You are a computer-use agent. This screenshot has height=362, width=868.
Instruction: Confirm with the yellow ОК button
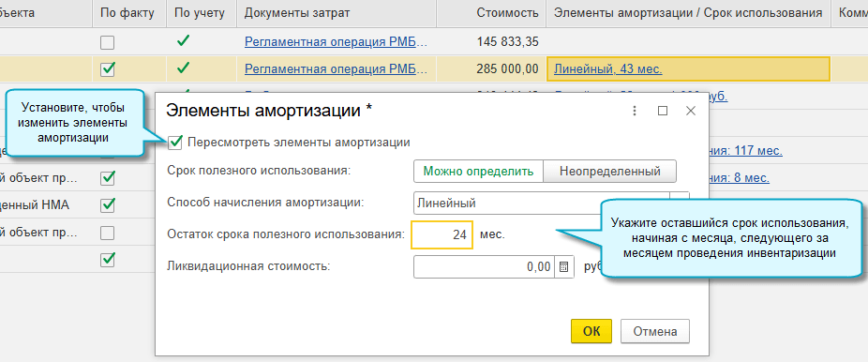click(591, 331)
